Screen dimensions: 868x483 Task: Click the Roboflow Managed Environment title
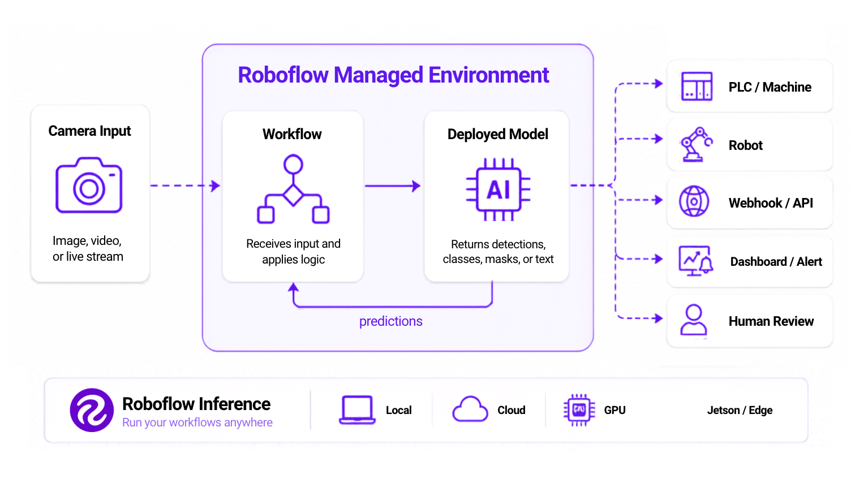[393, 75]
